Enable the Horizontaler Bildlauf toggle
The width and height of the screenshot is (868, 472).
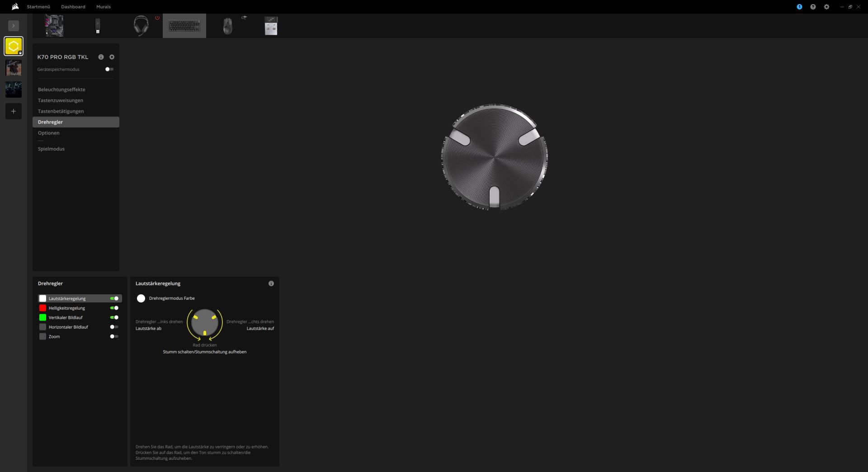(114, 327)
